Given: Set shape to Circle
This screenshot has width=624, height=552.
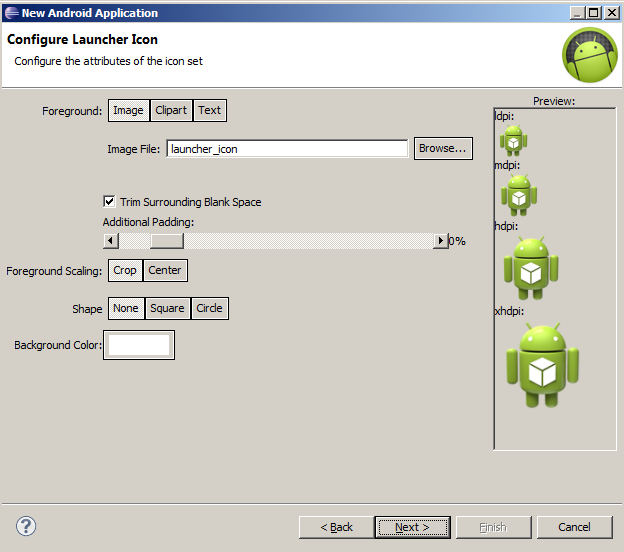Looking at the screenshot, I should point(210,308).
